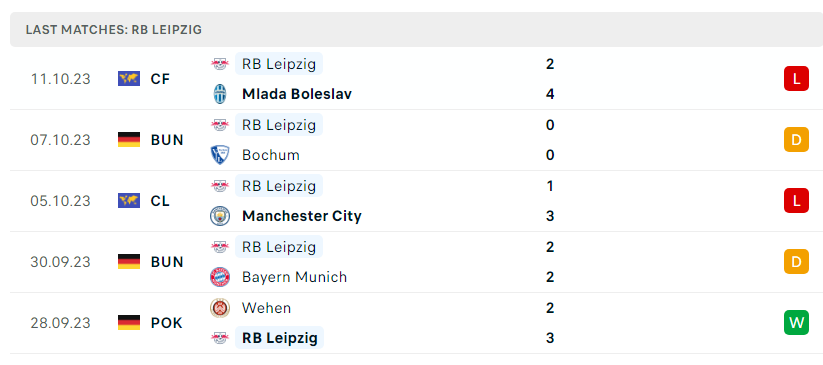Click the Mlada Boleslav club crest
Viewport: 823px width, 365px height.
[220, 94]
